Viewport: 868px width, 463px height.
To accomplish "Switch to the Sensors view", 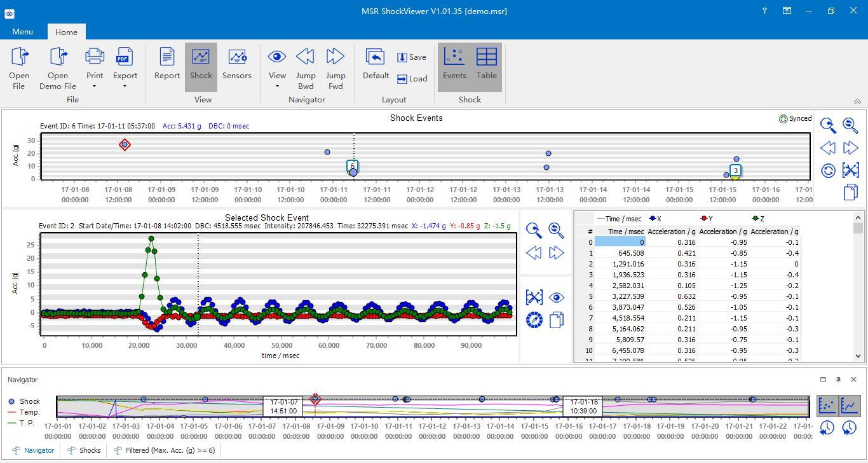I will pyautogui.click(x=237, y=64).
